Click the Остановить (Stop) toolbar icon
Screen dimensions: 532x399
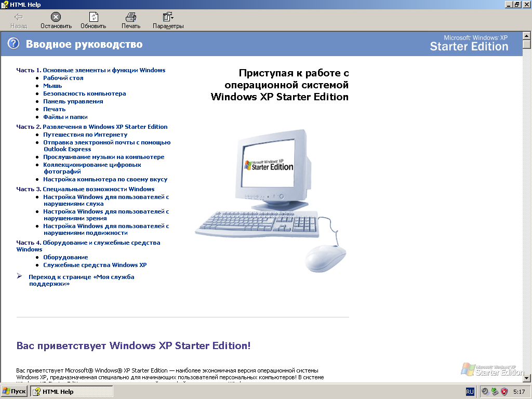[x=56, y=17]
